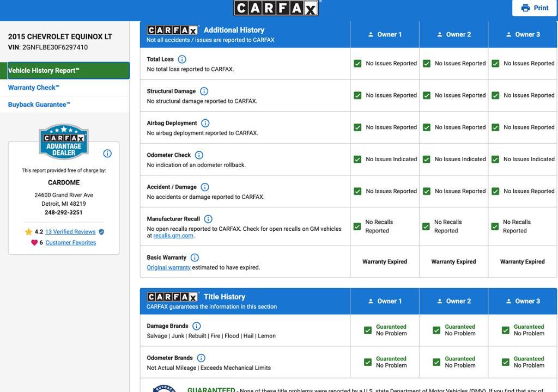Click 24600 Grand River Ave address
558x392 pixels.
[64, 195]
